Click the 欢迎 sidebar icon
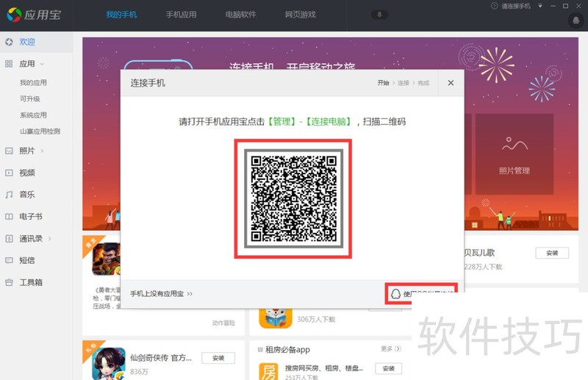 [x=9, y=42]
